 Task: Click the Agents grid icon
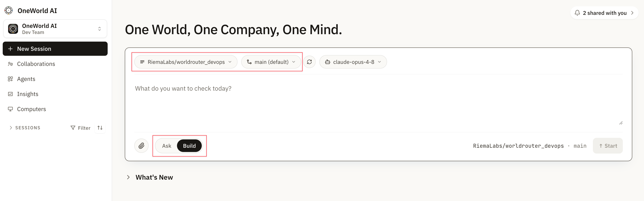pos(10,79)
